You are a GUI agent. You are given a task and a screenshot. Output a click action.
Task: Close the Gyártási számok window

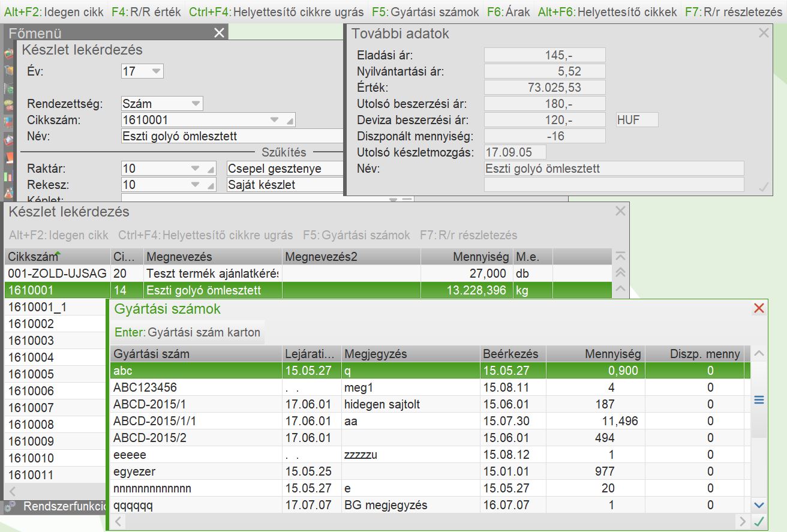[x=759, y=308]
